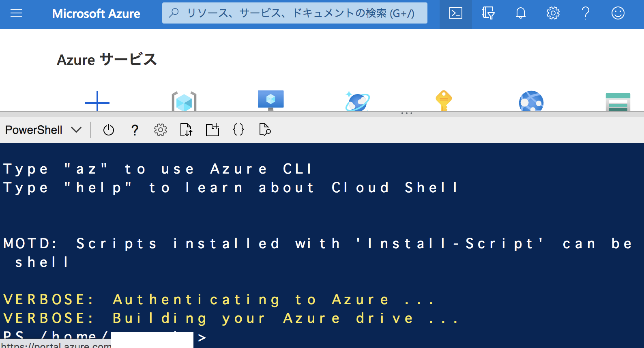Open Cloud Shell help

[x=135, y=130]
